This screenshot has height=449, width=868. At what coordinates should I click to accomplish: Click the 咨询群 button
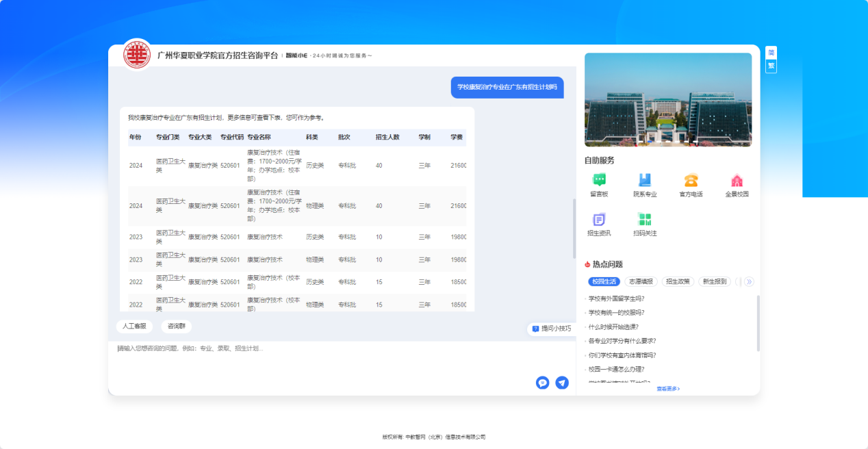177,326
